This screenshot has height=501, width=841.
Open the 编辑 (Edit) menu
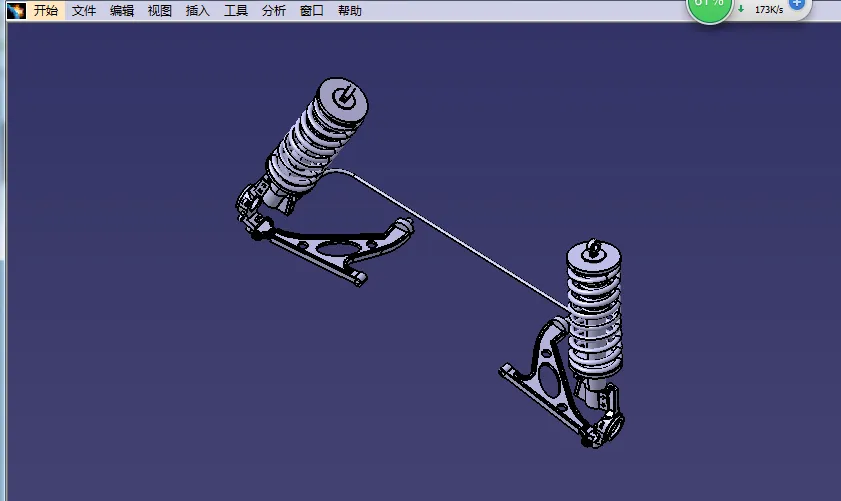click(x=122, y=11)
